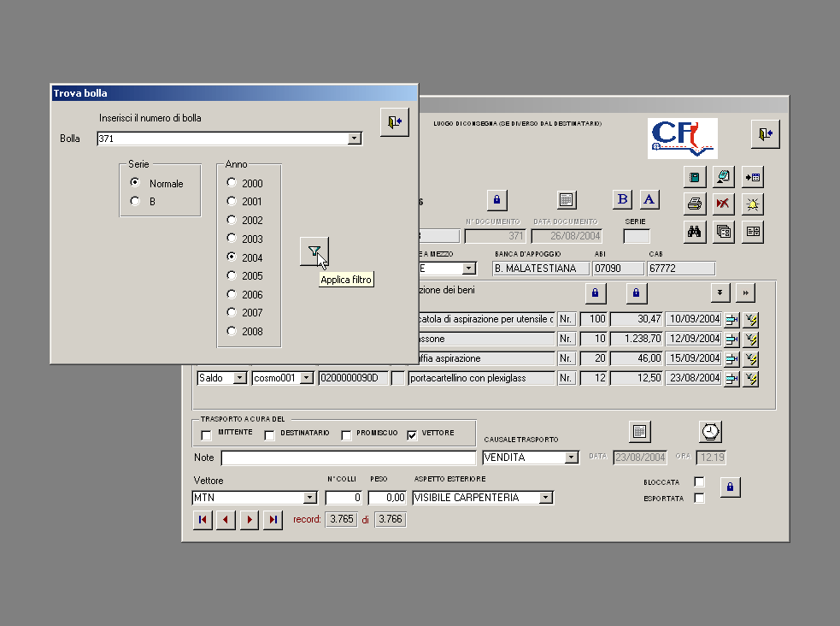The height and width of the screenshot is (626, 840).
Task: Check the Promiscuo checkbox
Action: 346,435
